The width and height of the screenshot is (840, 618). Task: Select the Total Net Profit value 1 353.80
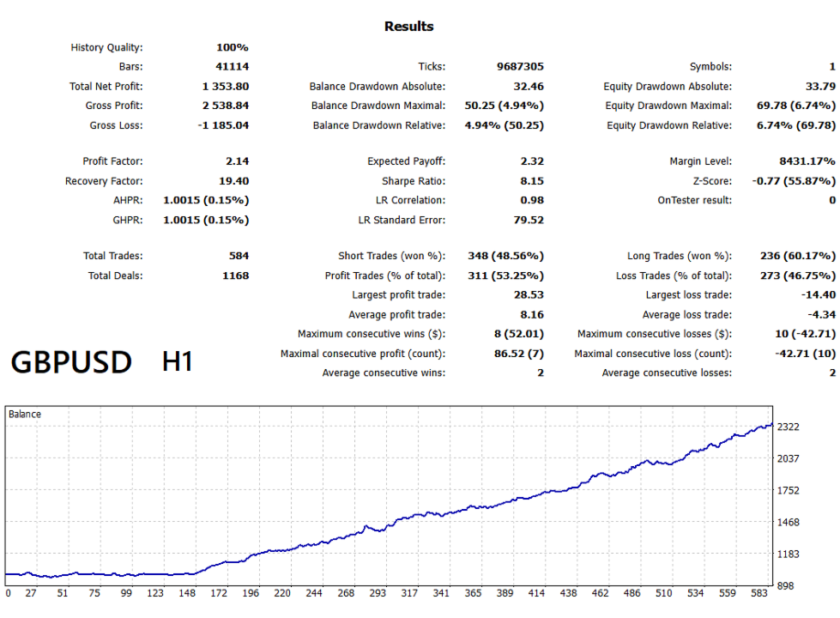click(x=226, y=87)
